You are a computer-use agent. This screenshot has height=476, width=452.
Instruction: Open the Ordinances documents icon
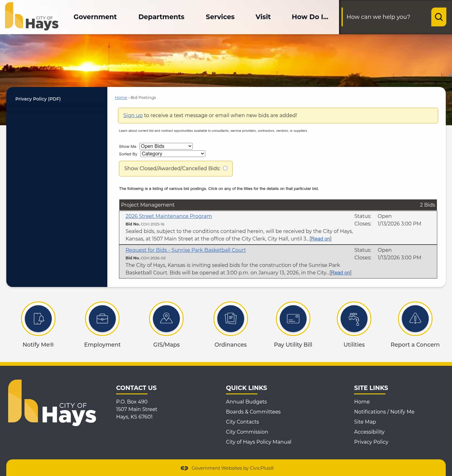tap(231, 319)
